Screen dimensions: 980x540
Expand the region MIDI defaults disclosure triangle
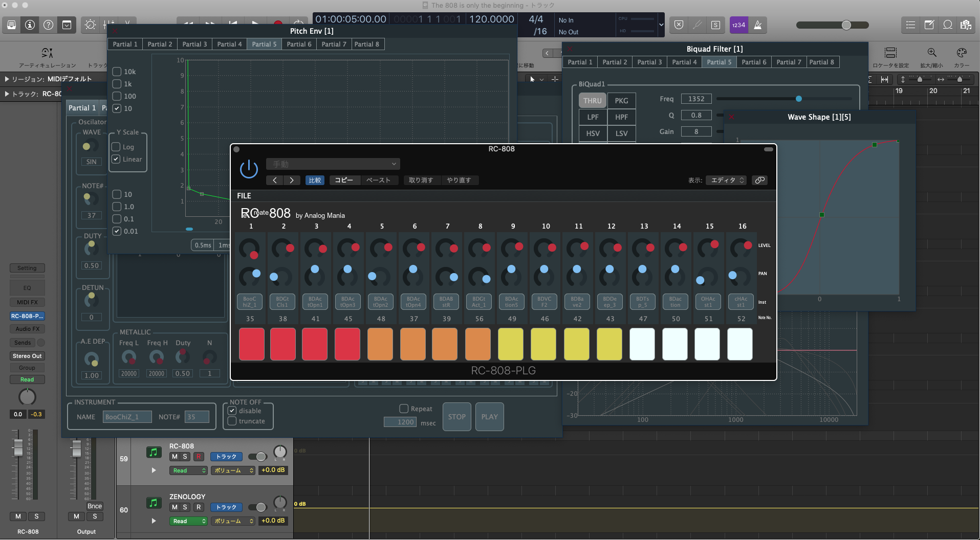pyautogui.click(x=7, y=79)
